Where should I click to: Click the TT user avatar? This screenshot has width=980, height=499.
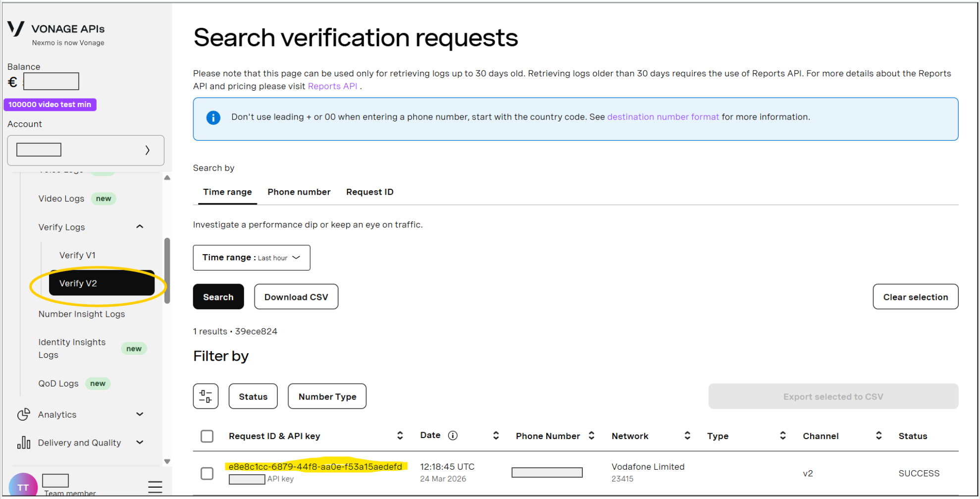point(23,486)
